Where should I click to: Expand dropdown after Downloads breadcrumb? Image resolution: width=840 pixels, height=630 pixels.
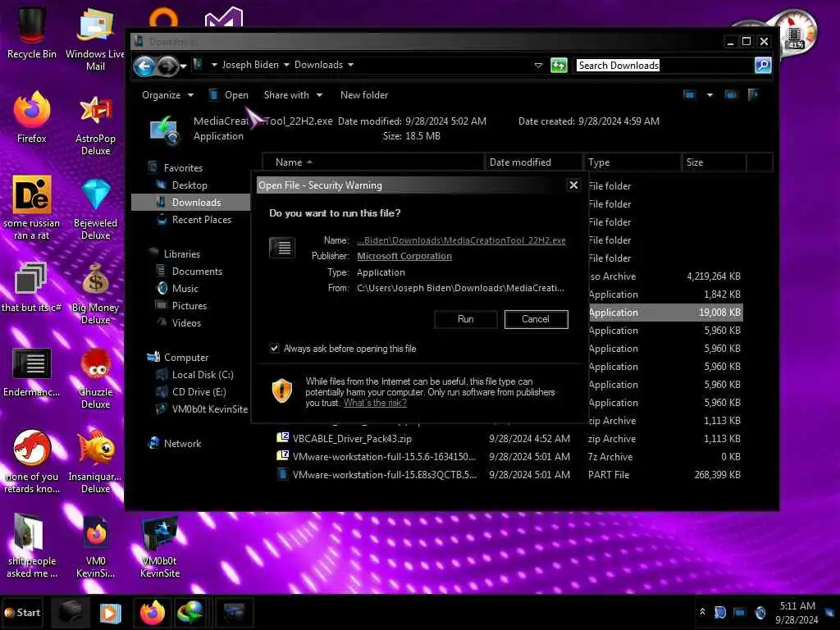pos(350,65)
